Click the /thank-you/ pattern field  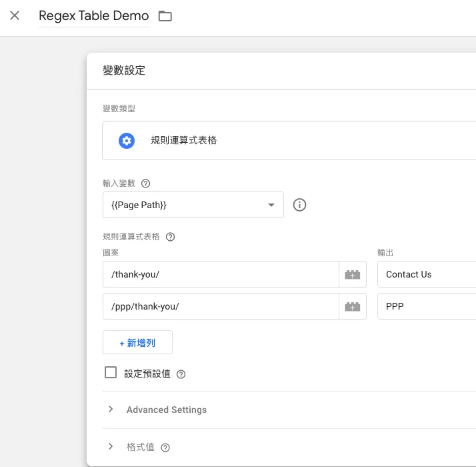pyautogui.click(x=221, y=274)
